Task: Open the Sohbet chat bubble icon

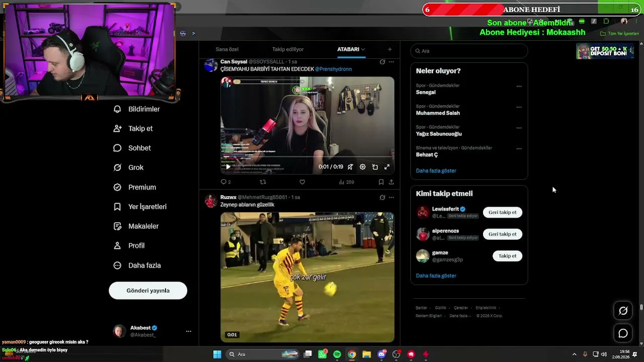Action: click(x=117, y=148)
